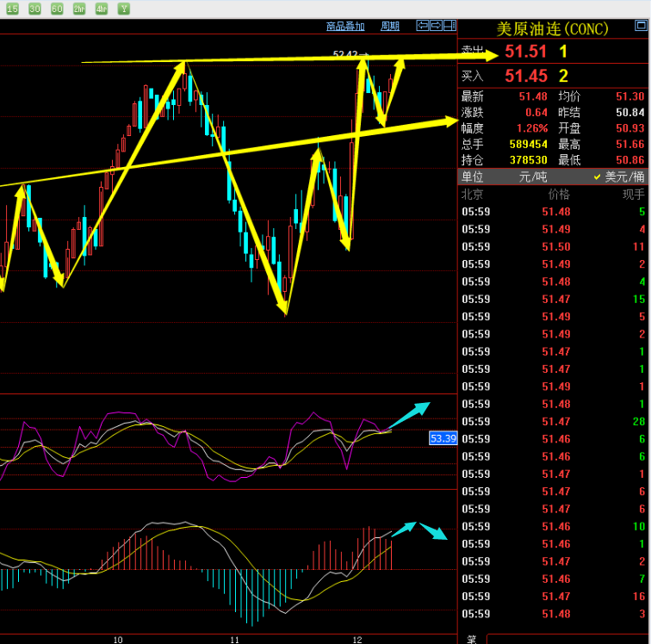Open the 笔 tab at bottom
The width and height of the screenshot is (651, 644).
(471, 639)
